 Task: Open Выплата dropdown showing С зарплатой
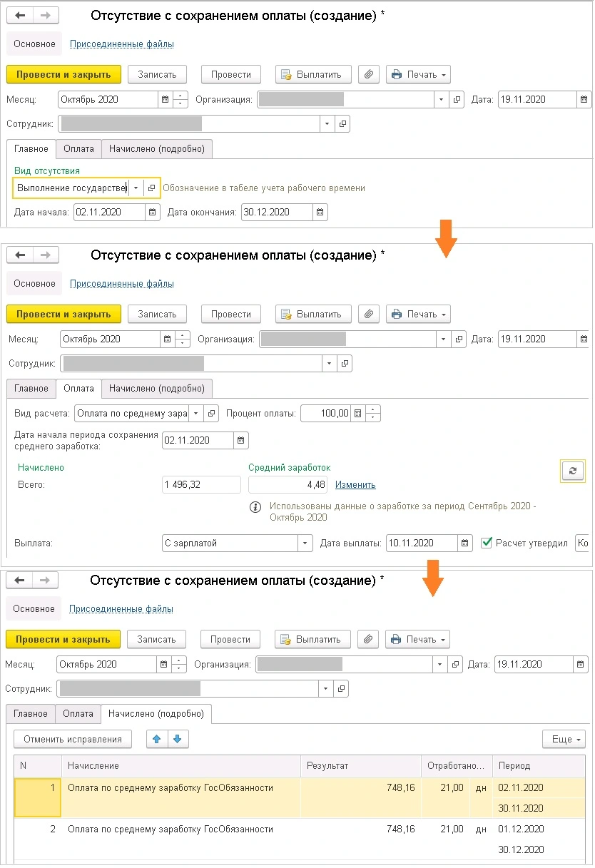coord(305,543)
